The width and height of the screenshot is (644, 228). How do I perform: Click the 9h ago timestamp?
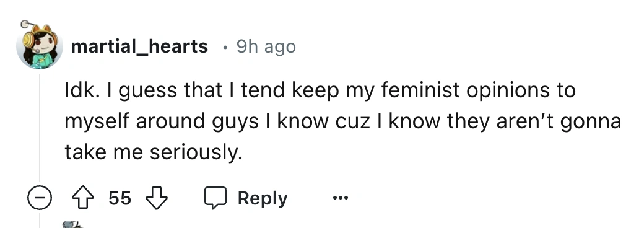(x=266, y=46)
